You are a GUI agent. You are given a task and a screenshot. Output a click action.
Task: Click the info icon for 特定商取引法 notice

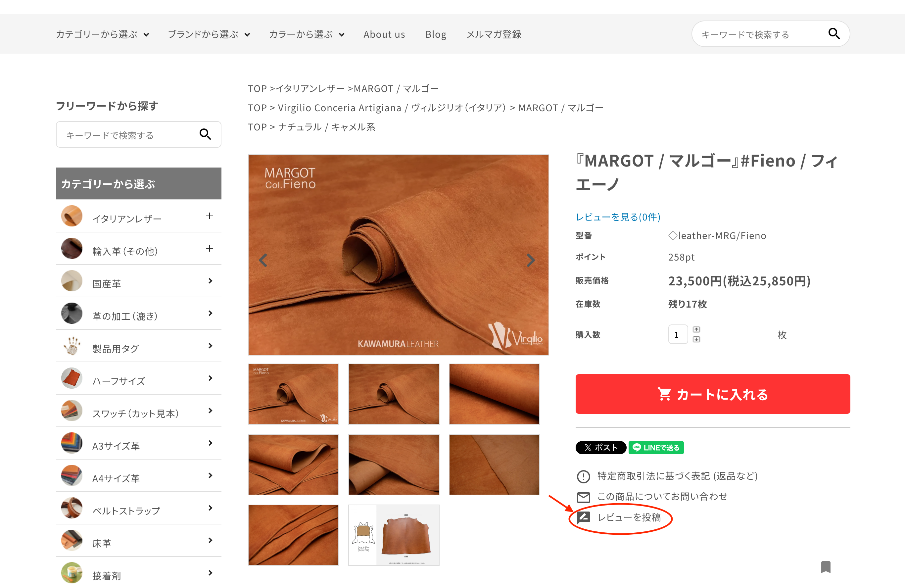[x=583, y=476]
